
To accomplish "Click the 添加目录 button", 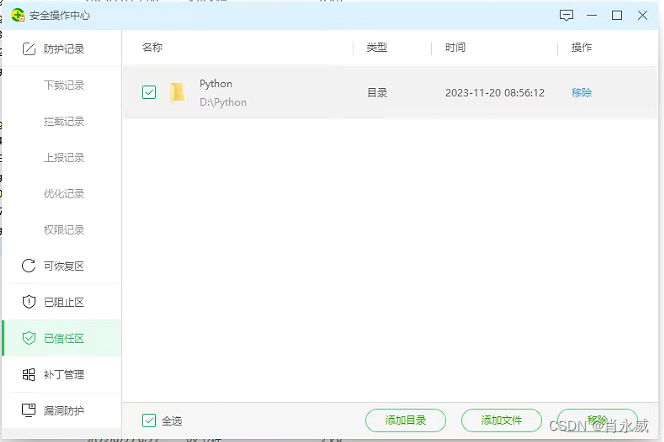I will pos(406,421).
